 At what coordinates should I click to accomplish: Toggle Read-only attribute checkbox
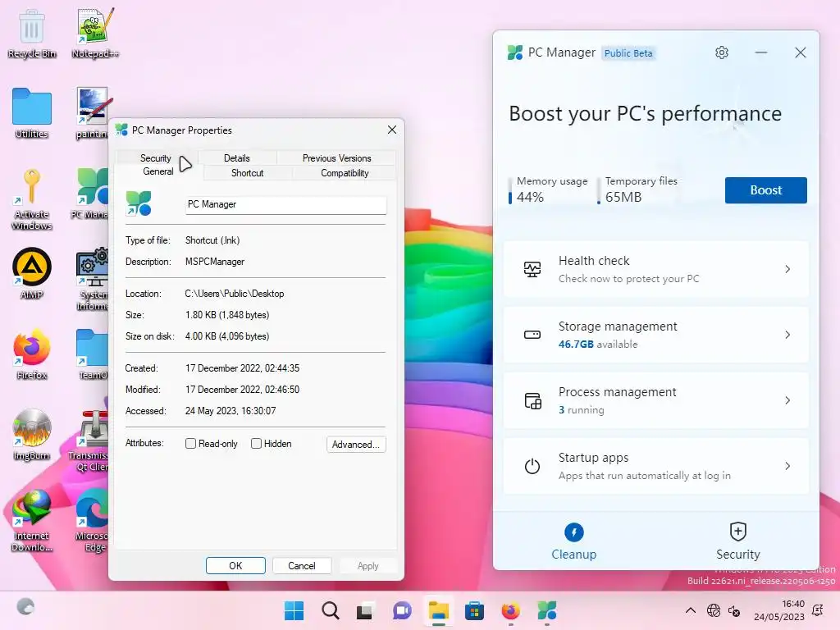tap(190, 444)
